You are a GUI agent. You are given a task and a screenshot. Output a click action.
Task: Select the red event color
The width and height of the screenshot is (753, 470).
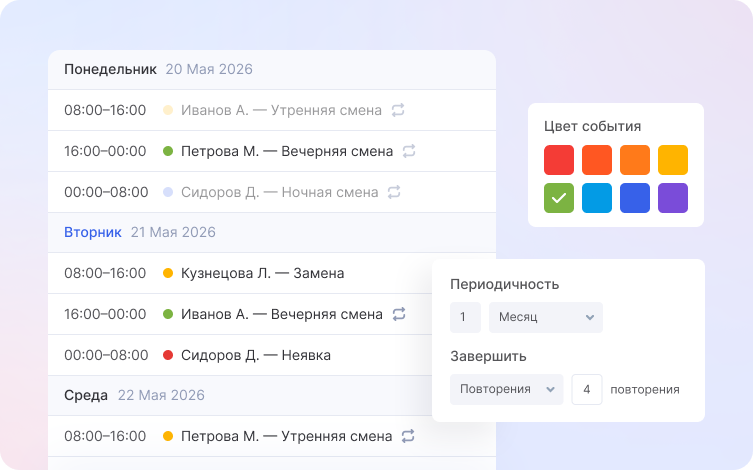(559, 160)
